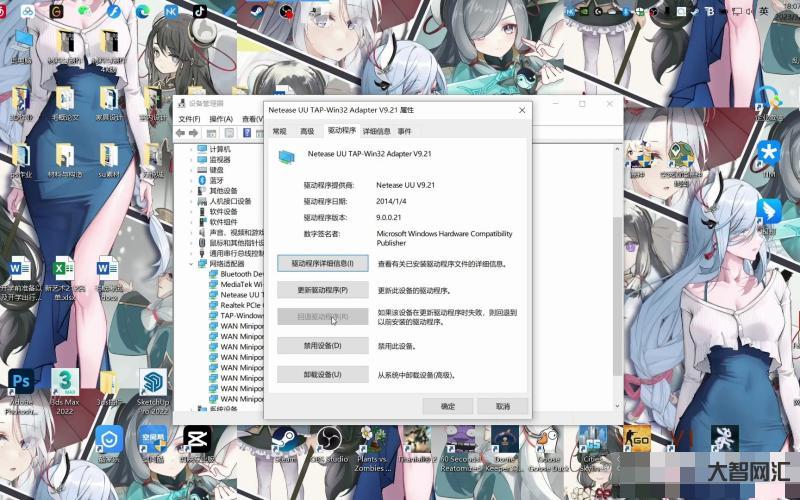Launch 3ds Max 2022 from desktop

pos(65,383)
